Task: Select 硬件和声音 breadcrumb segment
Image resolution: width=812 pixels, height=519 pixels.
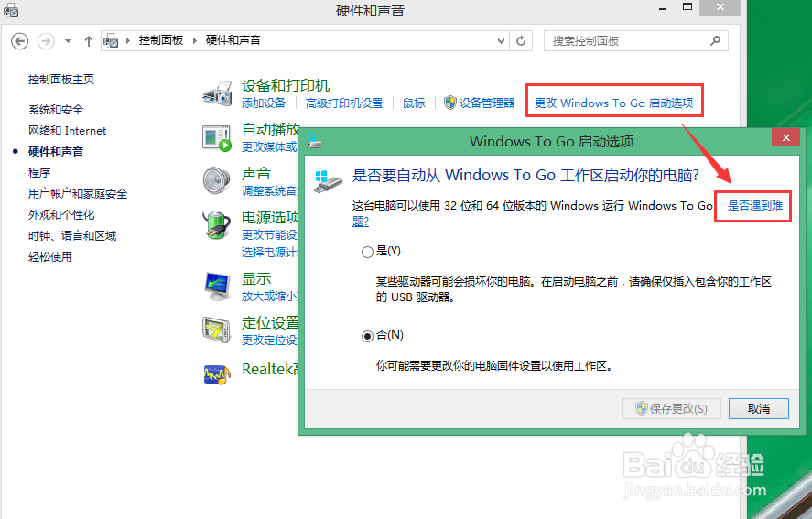Action: [233, 40]
